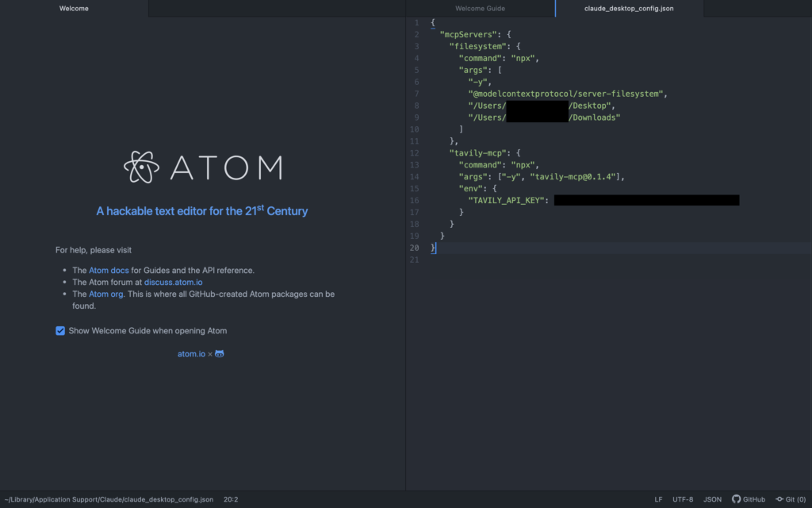Select the claude_desktop_config.json tab
Screen dimensions: 812x508
point(629,8)
